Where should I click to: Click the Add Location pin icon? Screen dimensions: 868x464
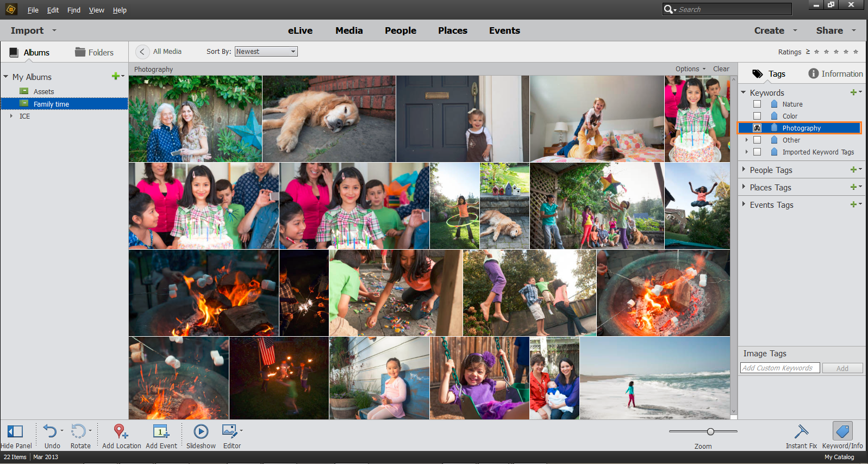[x=120, y=432]
